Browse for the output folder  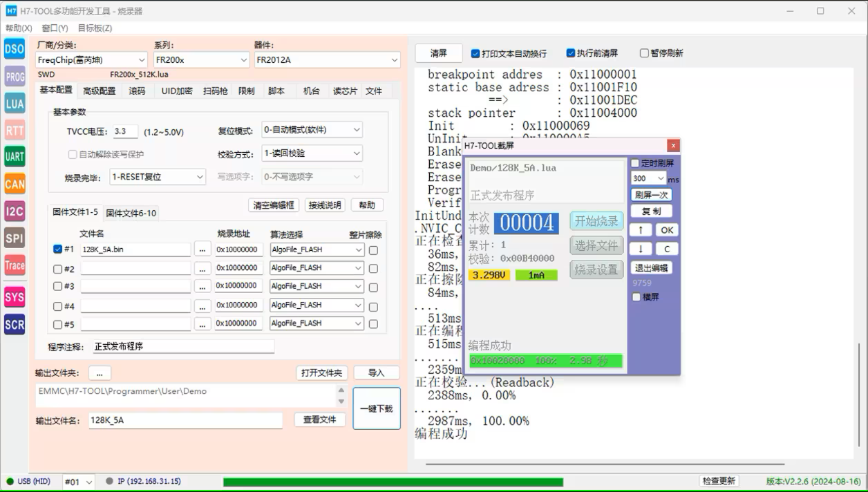100,373
